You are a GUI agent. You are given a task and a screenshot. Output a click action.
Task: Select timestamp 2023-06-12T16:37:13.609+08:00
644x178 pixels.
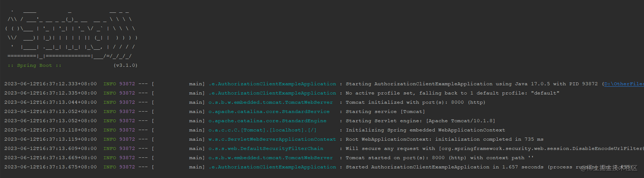pyautogui.click(x=50, y=149)
